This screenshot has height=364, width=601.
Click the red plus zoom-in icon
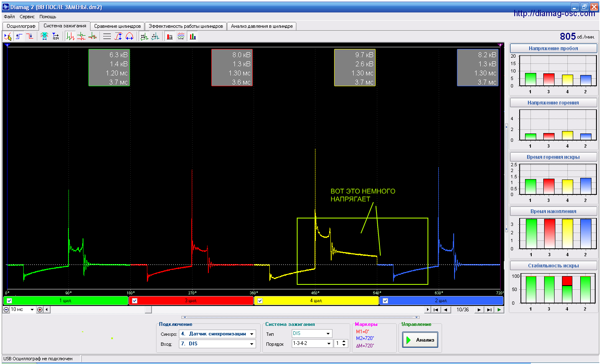[40, 310]
